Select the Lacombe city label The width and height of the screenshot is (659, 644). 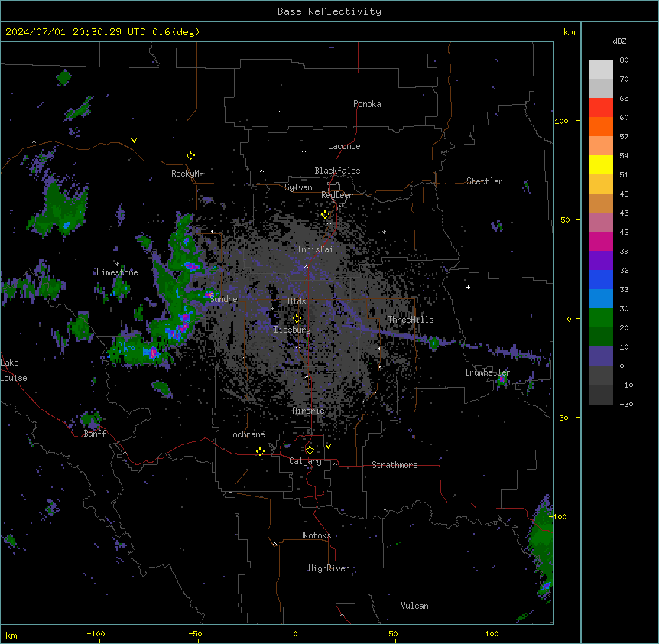[x=344, y=146]
